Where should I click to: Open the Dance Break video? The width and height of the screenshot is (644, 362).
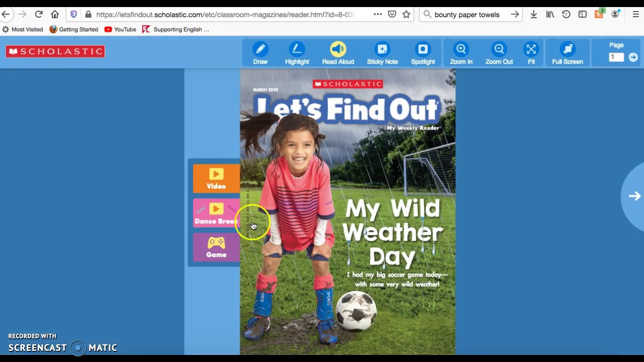click(216, 213)
